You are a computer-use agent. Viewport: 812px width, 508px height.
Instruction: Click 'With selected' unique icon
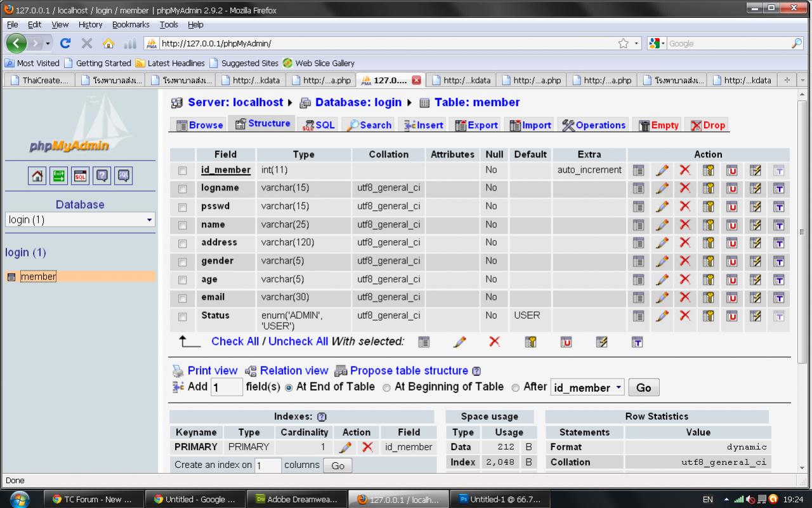[566, 342]
